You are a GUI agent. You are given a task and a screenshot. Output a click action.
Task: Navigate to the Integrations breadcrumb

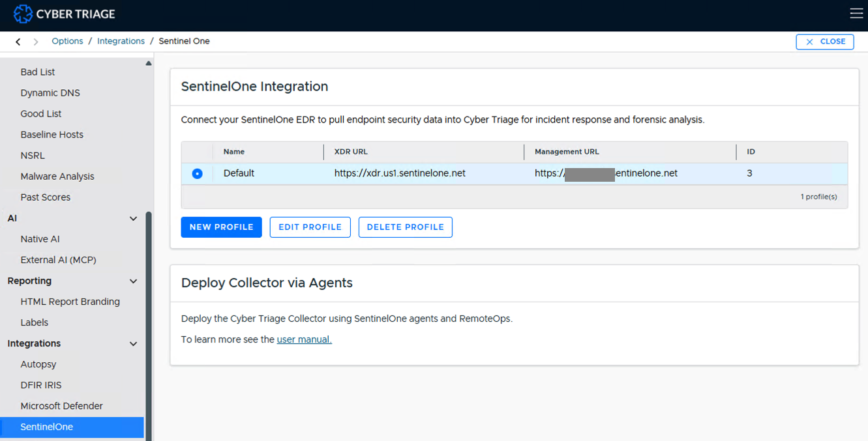(x=121, y=41)
